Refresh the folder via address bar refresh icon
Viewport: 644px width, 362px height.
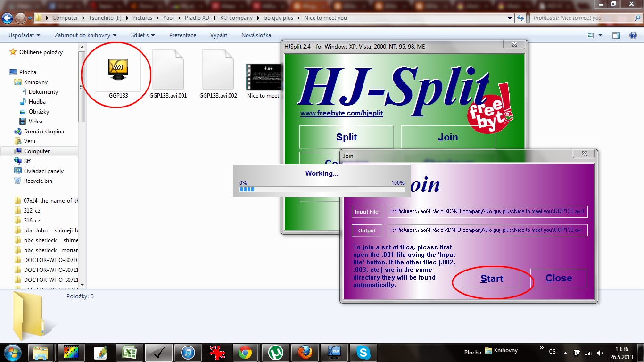[520, 18]
